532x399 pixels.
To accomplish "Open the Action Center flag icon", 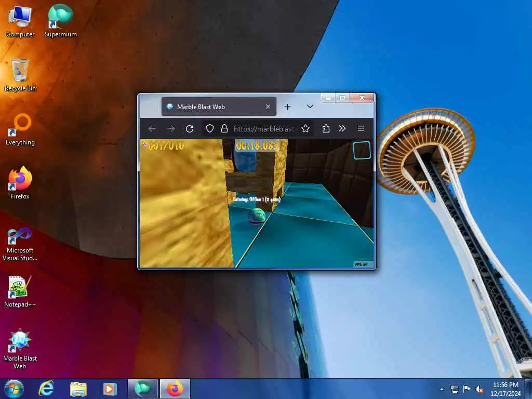I will click(x=467, y=389).
